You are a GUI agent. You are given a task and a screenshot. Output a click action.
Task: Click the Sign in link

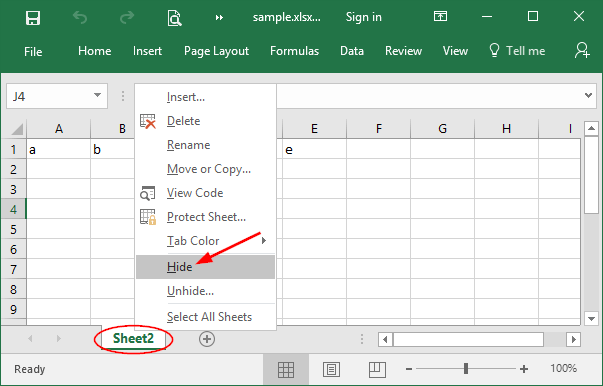pos(363,17)
